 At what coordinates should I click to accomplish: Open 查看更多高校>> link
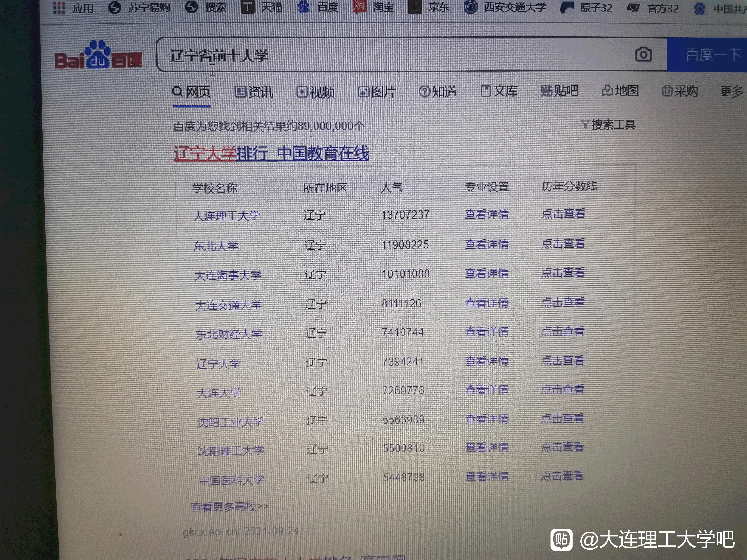coord(230,507)
